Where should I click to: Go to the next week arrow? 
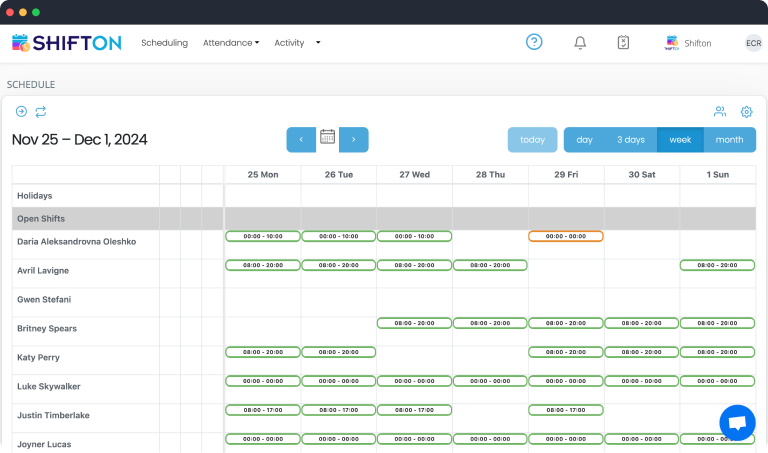[x=354, y=140]
